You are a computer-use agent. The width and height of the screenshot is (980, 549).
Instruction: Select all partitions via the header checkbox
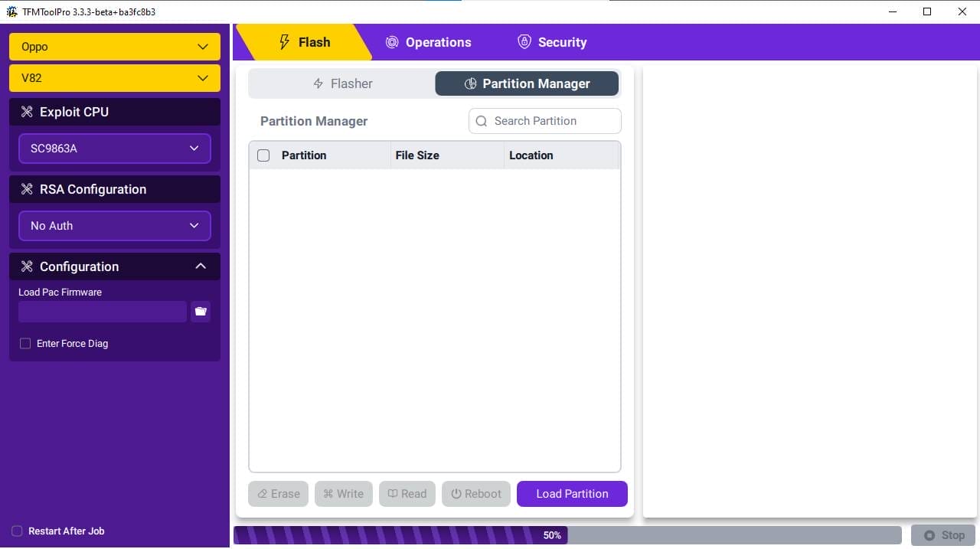(x=263, y=155)
